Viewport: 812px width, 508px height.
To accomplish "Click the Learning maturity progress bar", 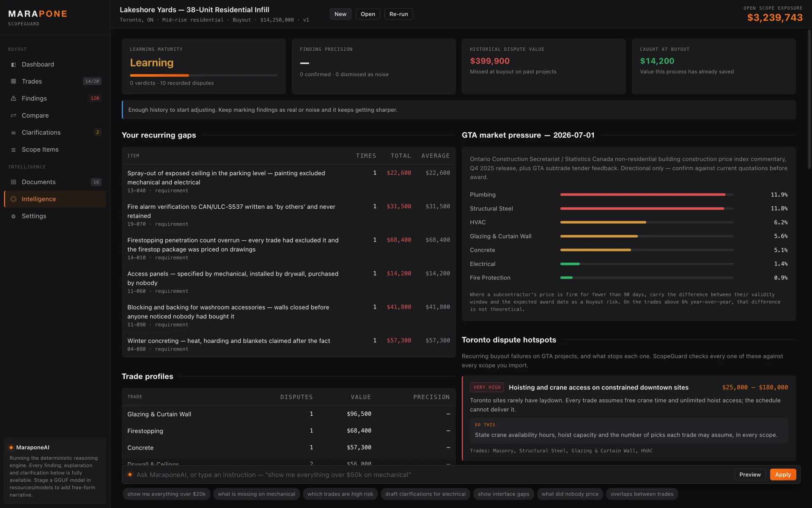I will click(203, 75).
